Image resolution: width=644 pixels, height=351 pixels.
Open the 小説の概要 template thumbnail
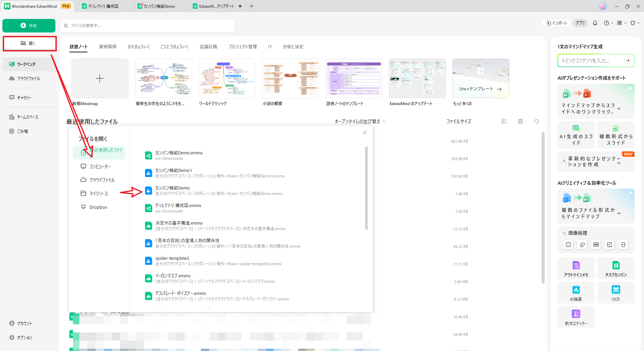pyautogui.click(x=290, y=78)
